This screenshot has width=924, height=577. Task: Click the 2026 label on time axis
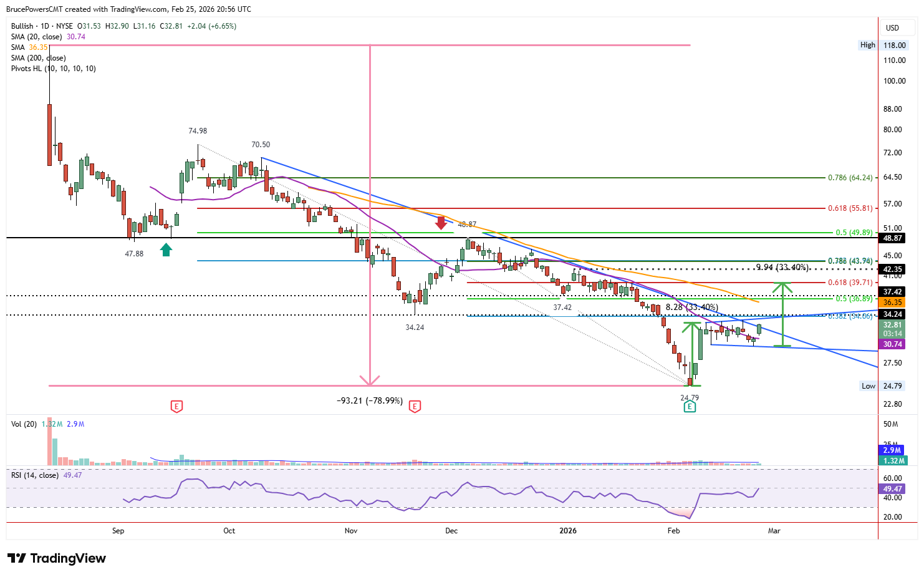coord(568,531)
